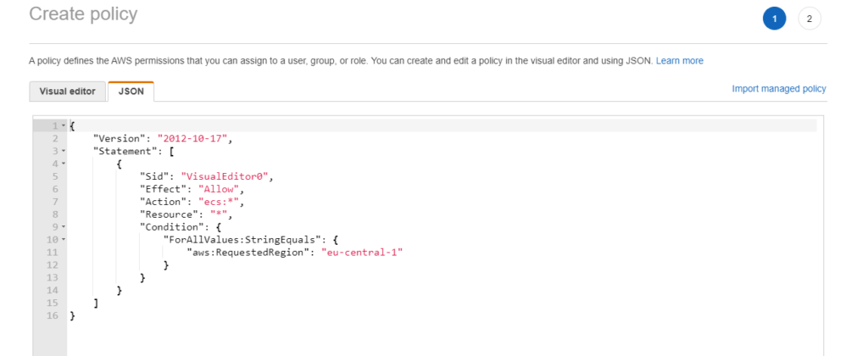Click the "Allow" effect value
Image resolution: width=868 pixels, height=356 pixels.
[218, 189]
